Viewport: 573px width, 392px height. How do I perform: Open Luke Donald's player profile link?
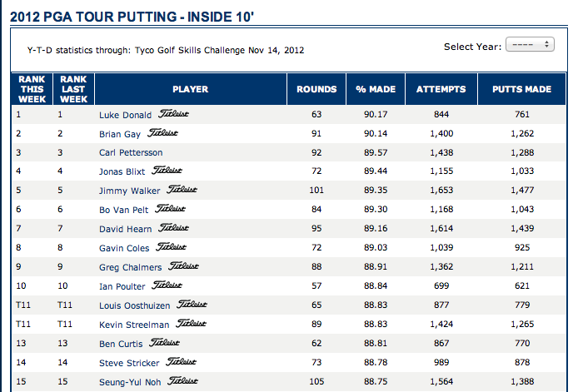(122, 114)
